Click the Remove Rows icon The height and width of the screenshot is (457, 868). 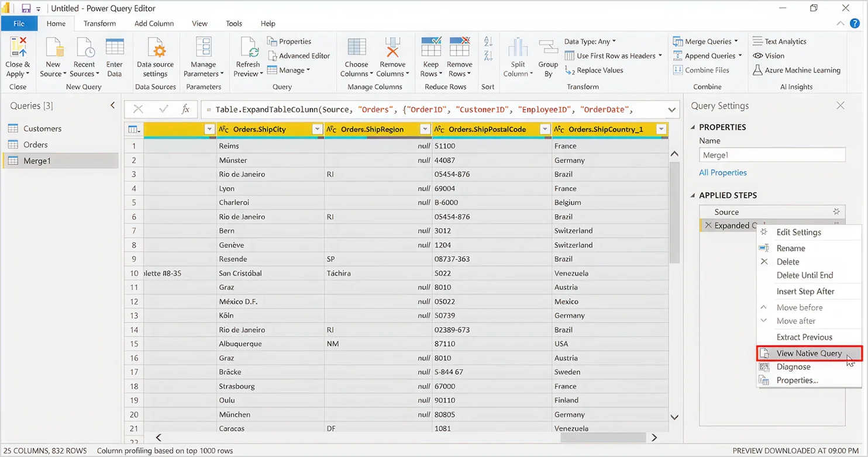[x=460, y=47]
